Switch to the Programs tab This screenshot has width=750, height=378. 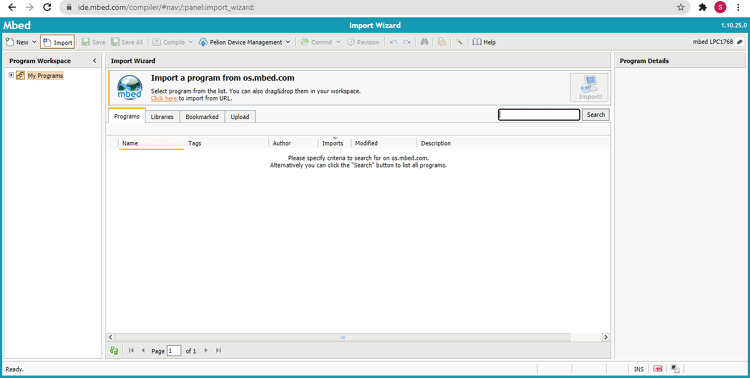click(127, 116)
